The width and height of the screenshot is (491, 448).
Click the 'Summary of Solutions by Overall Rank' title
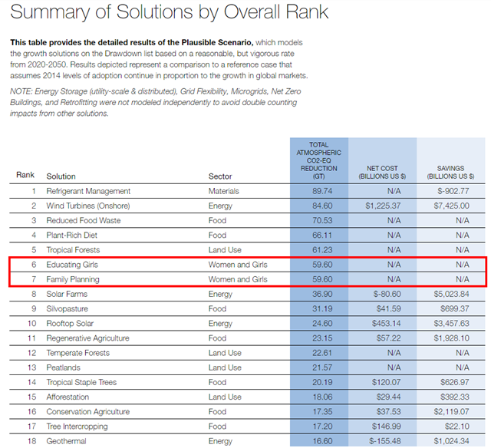(169, 12)
